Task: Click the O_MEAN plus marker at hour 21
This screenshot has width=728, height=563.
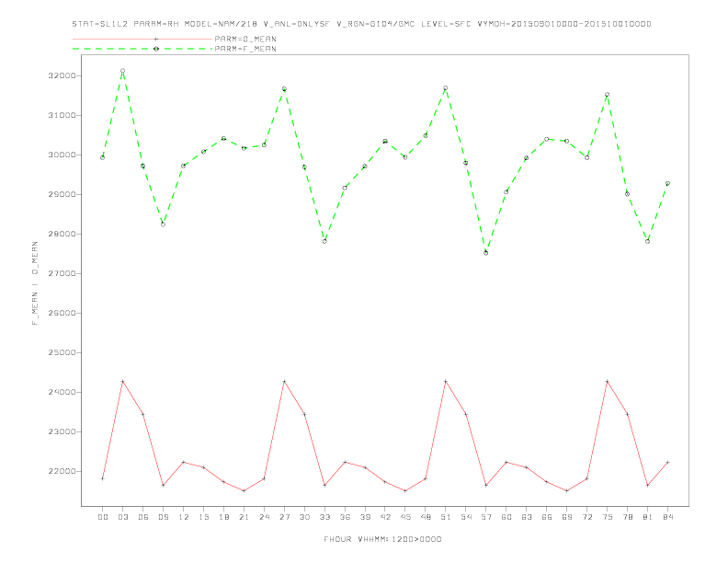Action: pyautogui.click(x=244, y=490)
